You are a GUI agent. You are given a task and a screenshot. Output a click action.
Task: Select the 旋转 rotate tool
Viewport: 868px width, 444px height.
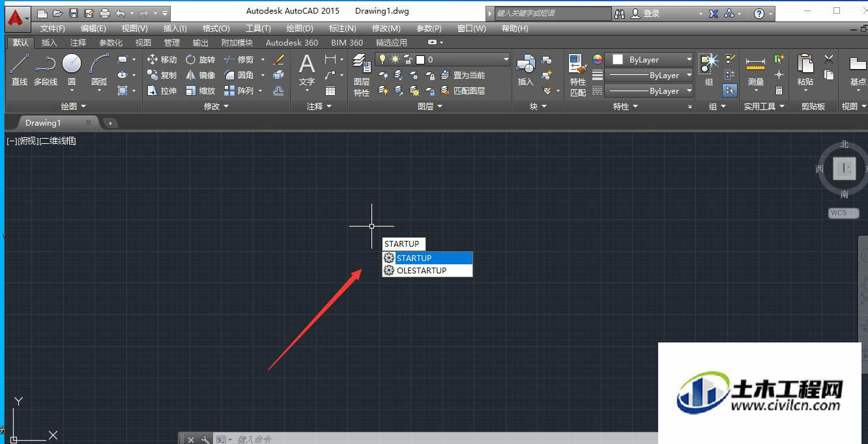click(200, 59)
